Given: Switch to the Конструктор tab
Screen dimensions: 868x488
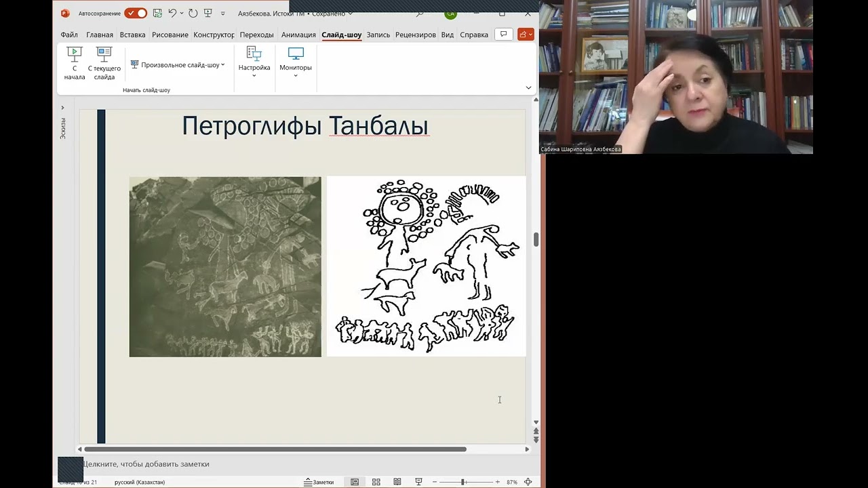Looking at the screenshot, I should pyautogui.click(x=214, y=35).
